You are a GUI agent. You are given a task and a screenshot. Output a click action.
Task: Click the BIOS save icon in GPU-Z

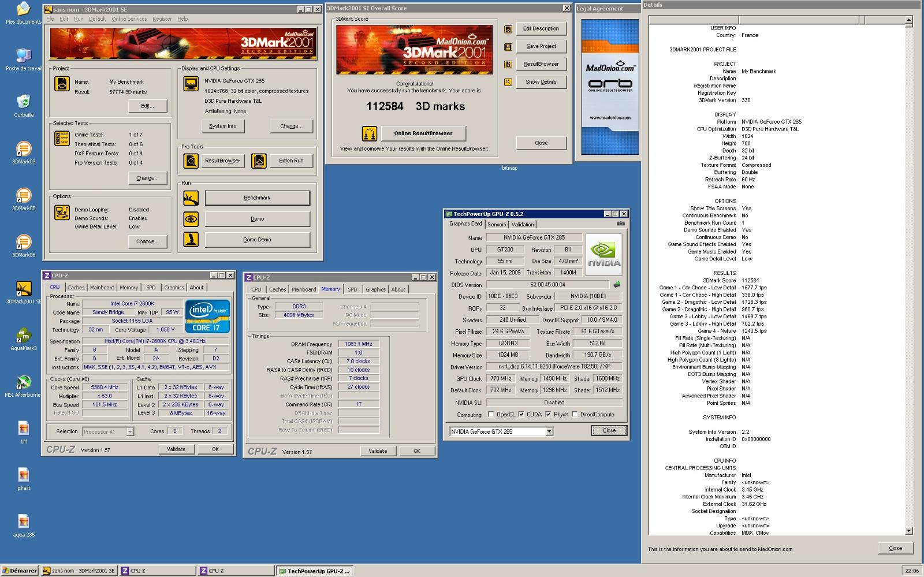(x=617, y=285)
